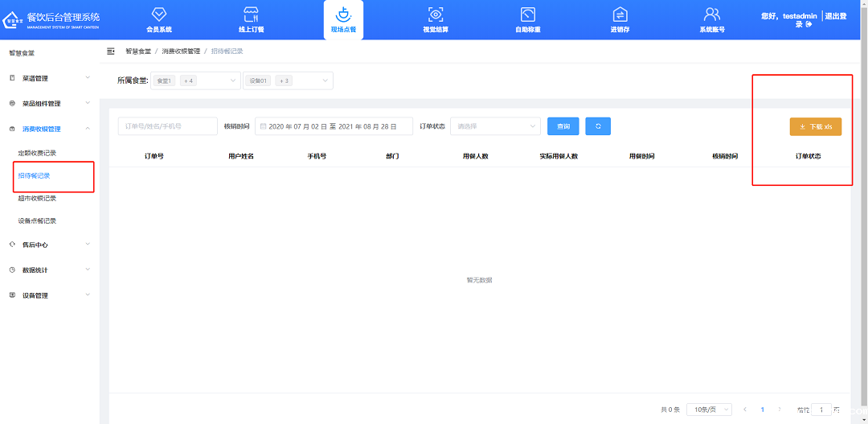The width and height of the screenshot is (868, 424).
Task: Open the 核销时间 date range picker
Action: point(334,126)
